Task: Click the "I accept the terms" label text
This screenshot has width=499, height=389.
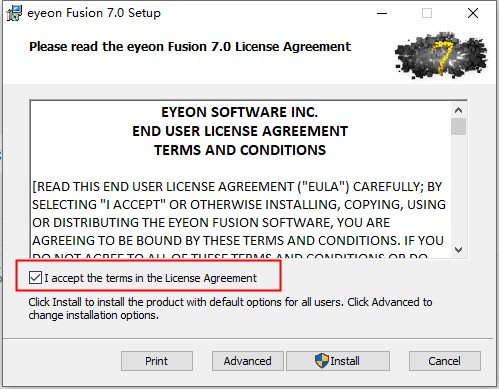Action: pos(150,278)
